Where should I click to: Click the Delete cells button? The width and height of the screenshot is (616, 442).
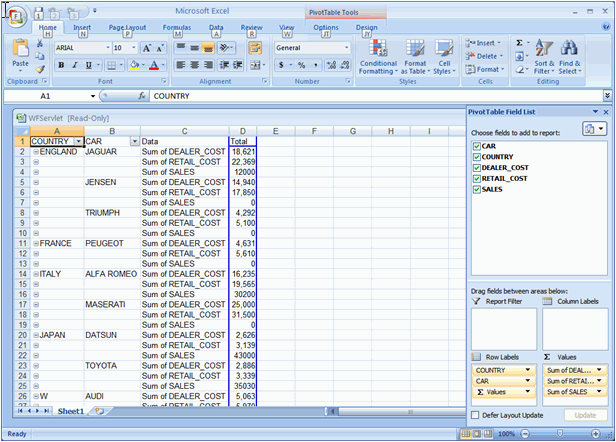484,56
